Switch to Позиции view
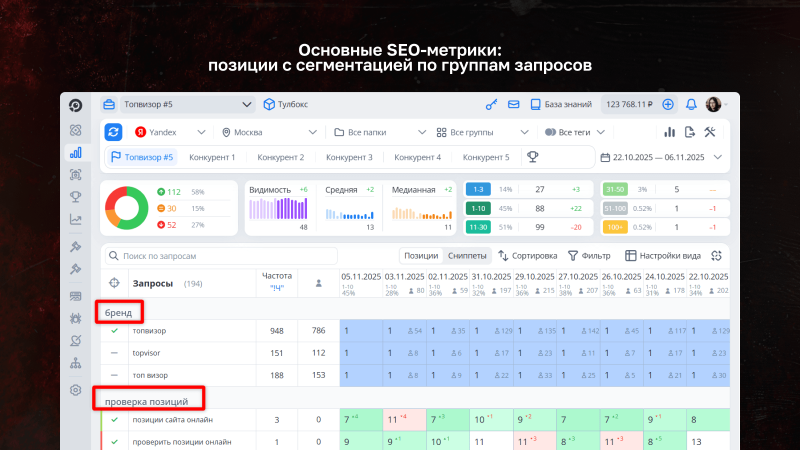The width and height of the screenshot is (800, 450). 421,256
